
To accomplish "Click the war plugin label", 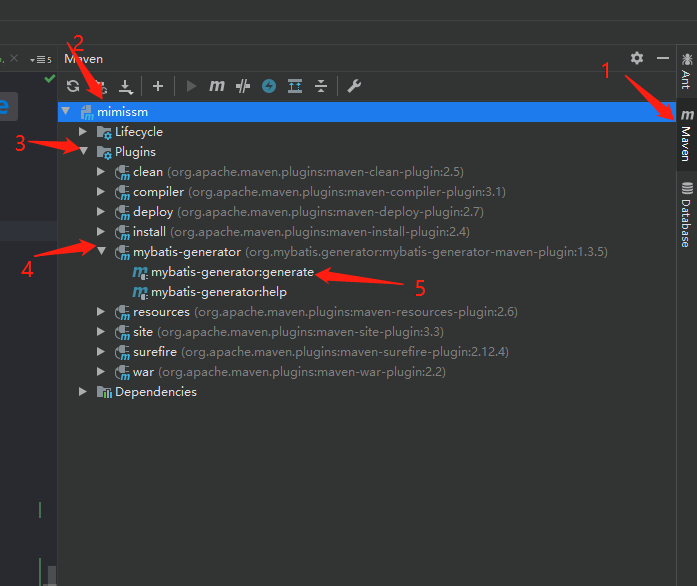I will [143, 372].
